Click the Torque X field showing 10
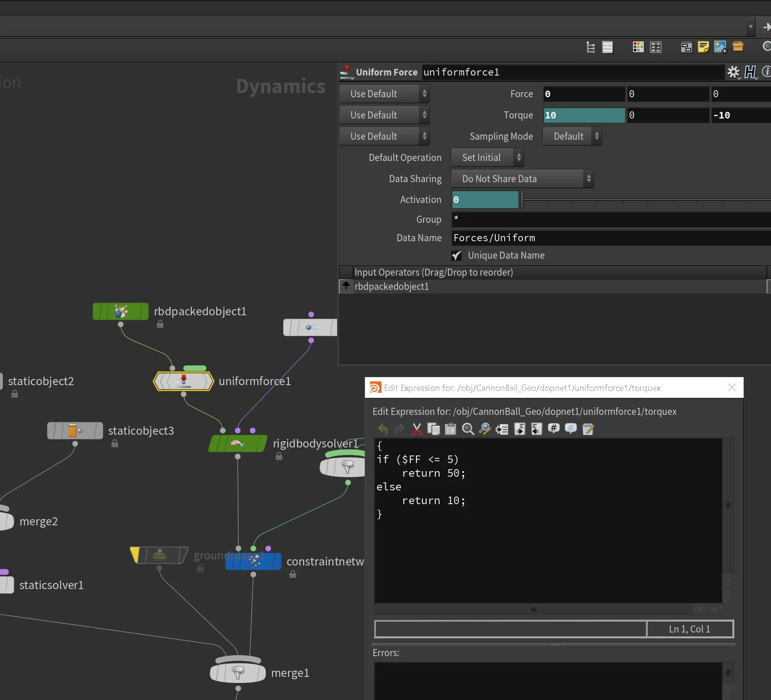The image size is (771, 700). pyautogui.click(x=584, y=115)
